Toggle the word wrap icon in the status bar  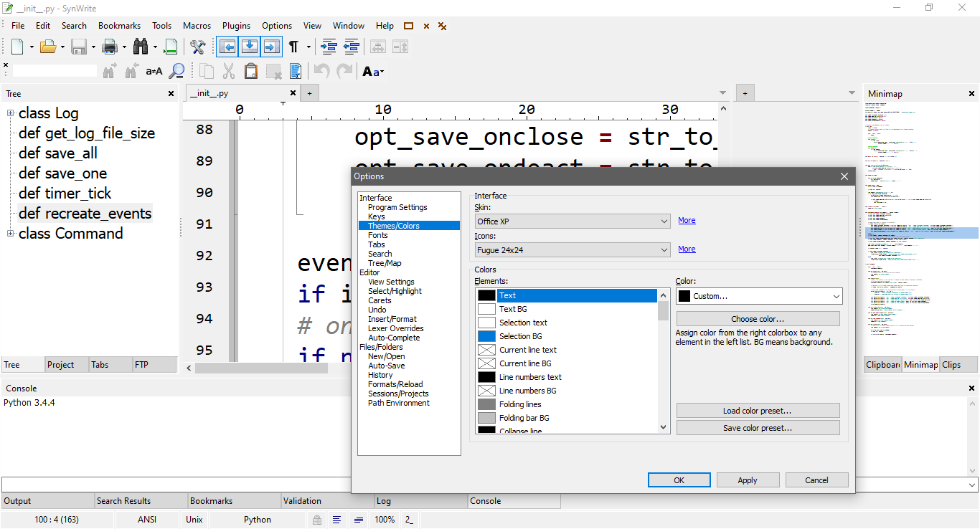358,520
